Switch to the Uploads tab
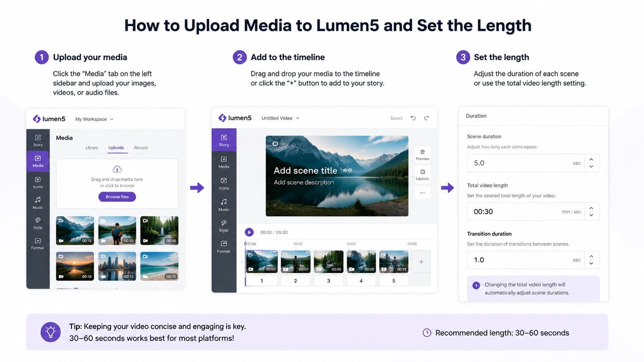 tap(116, 148)
